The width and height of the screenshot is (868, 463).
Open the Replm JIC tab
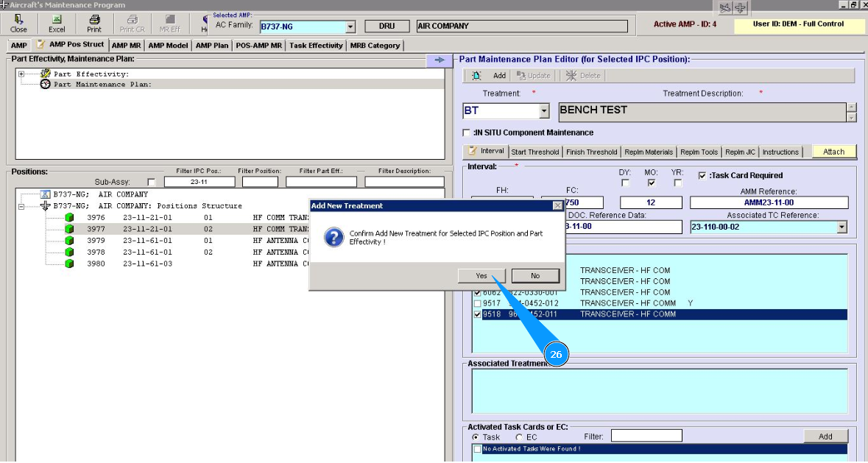pyautogui.click(x=740, y=152)
